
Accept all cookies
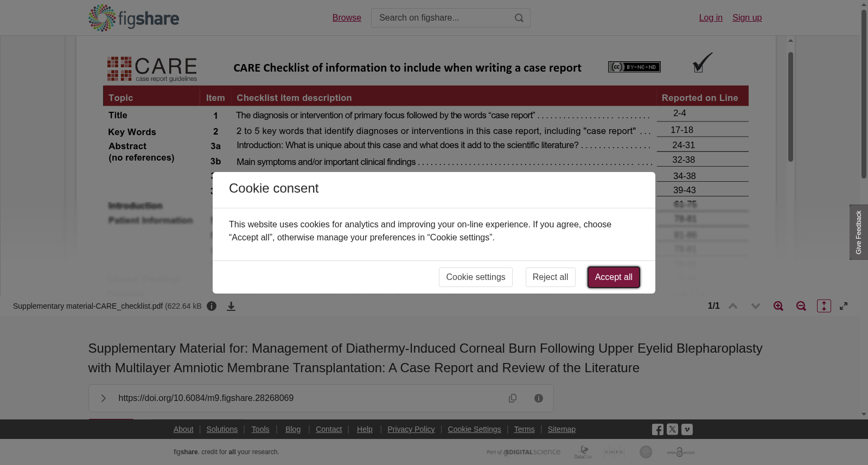click(614, 277)
